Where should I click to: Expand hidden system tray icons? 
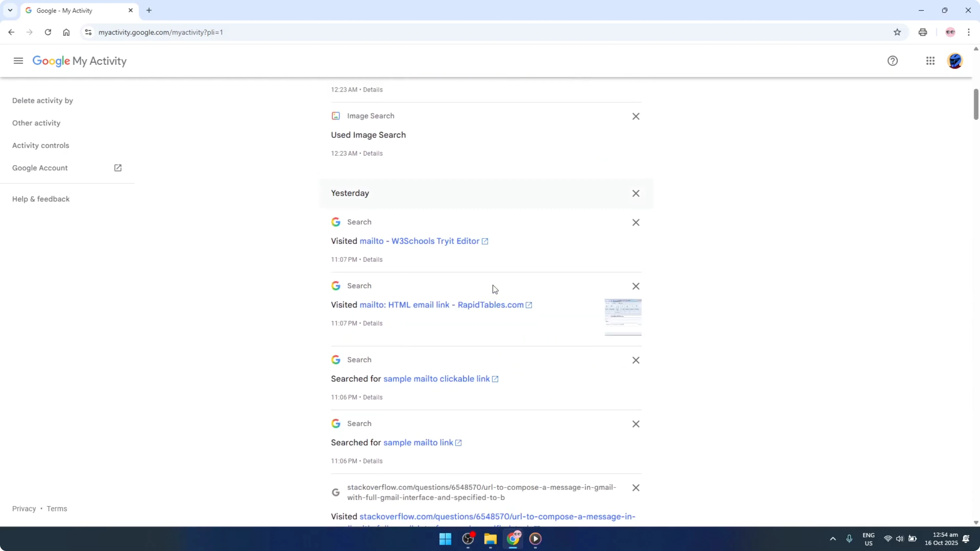(x=832, y=539)
